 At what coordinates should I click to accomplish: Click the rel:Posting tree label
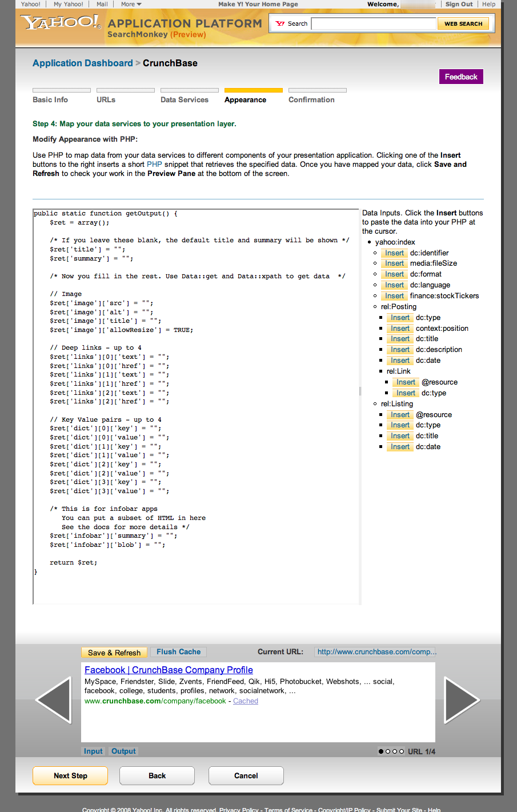[x=399, y=307]
